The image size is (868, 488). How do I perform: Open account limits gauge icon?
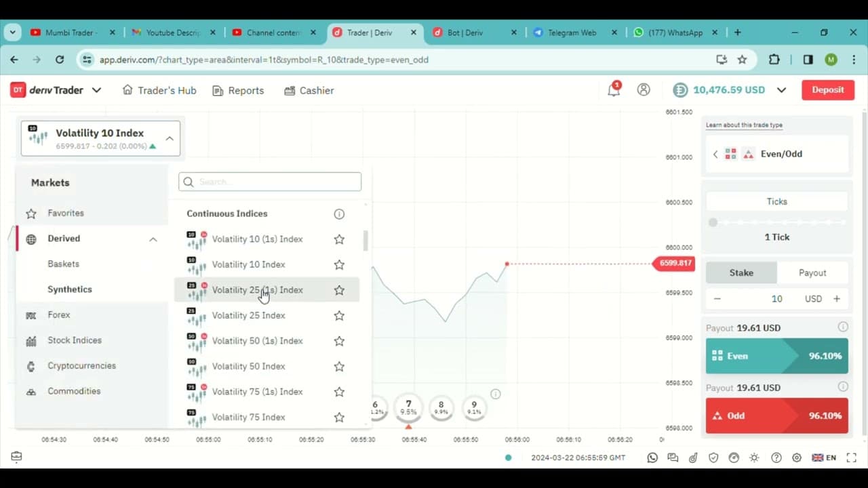734,457
